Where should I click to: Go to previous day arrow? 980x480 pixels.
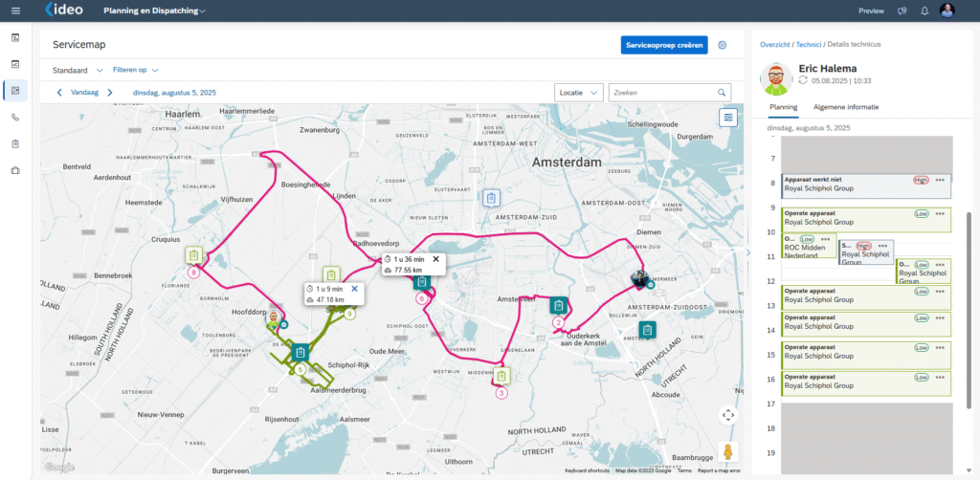[59, 93]
